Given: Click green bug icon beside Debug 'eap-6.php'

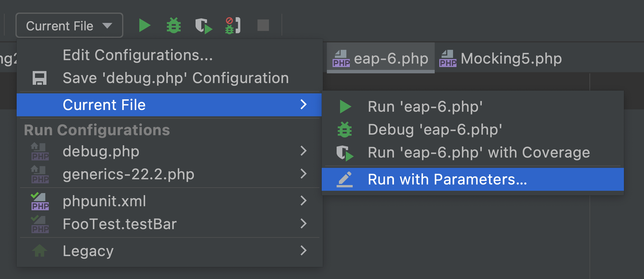Looking at the screenshot, I should [x=345, y=130].
